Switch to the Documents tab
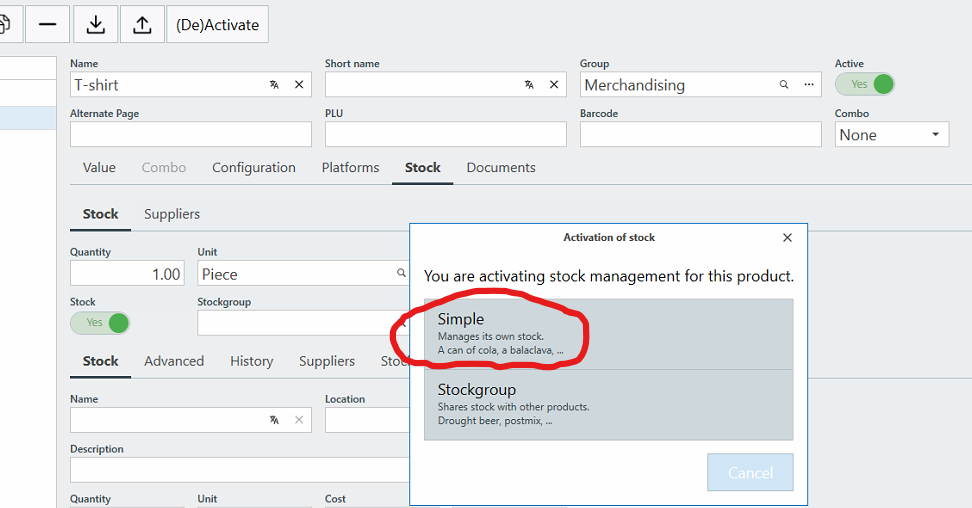Screen dimensions: 972x508 click(501, 168)
